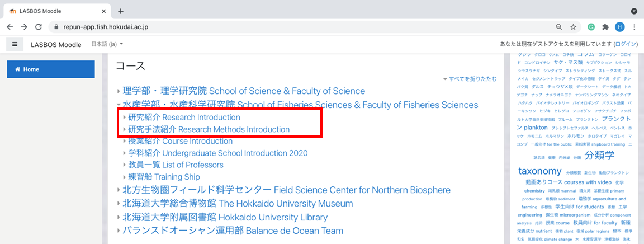Open the Extensions puzzle piece icon
Screen dimensions: 644x244
pyautogui.click(x=605, y=27)
